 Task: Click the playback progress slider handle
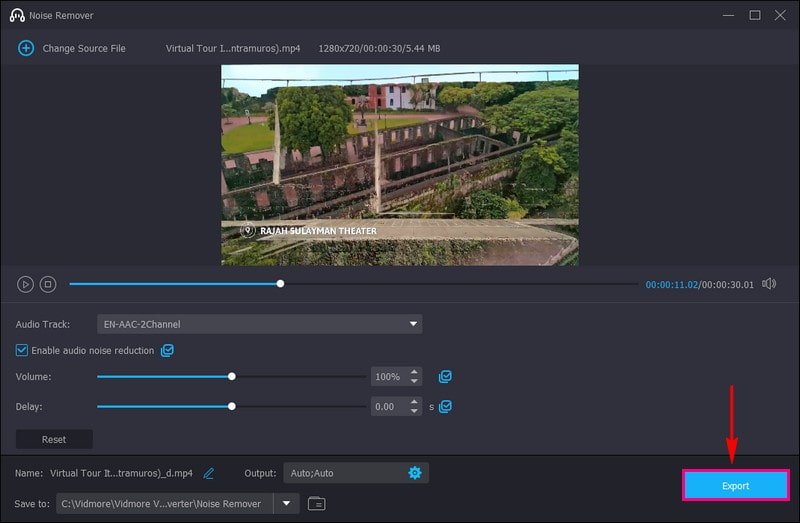coord(280,284)
